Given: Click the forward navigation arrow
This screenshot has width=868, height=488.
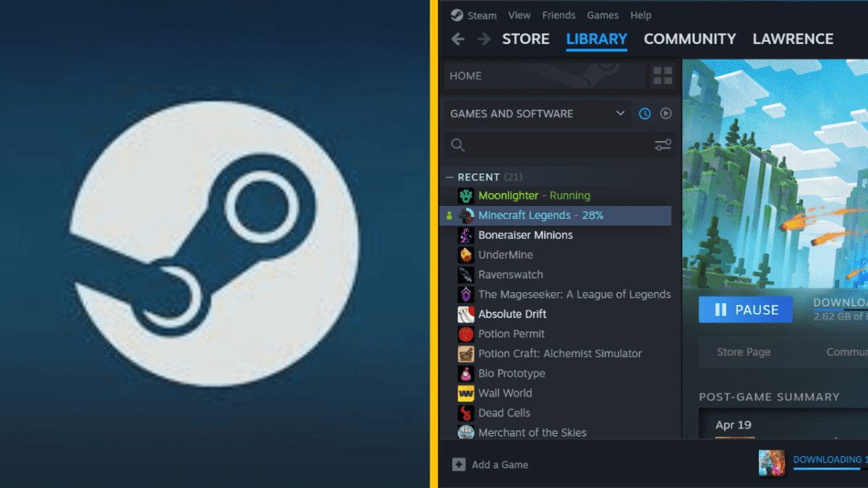Looking at the screenshot, I should click(x=483, y=39).
